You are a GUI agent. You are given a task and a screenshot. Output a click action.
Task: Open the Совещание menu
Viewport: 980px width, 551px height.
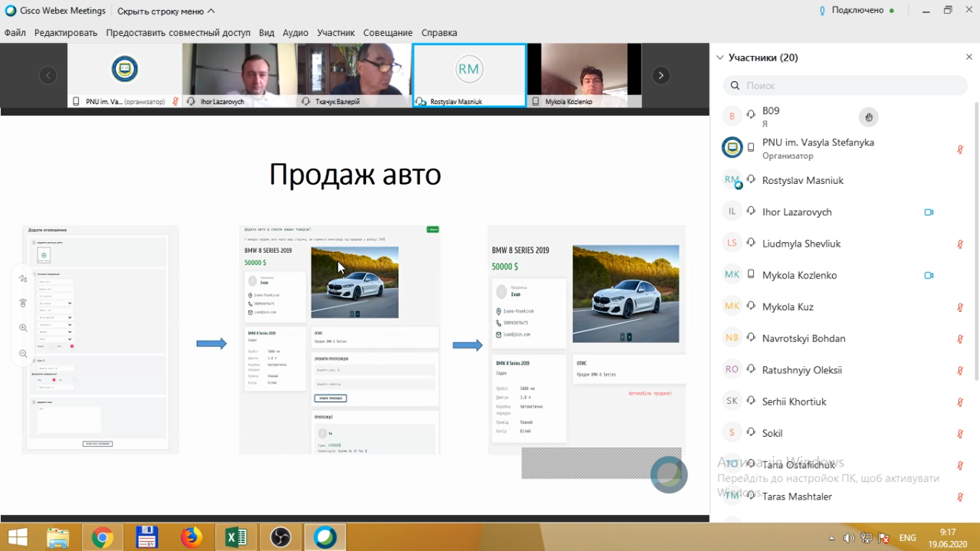point(388,33)
